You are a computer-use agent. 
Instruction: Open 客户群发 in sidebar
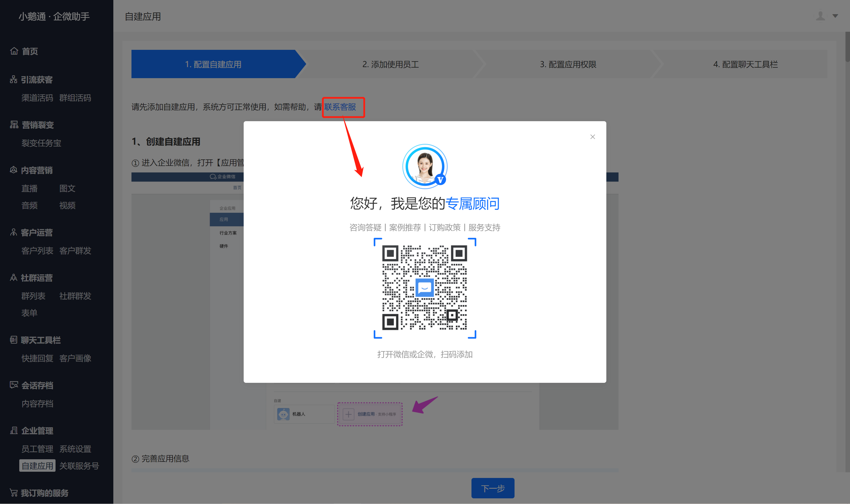click(75, 251)
